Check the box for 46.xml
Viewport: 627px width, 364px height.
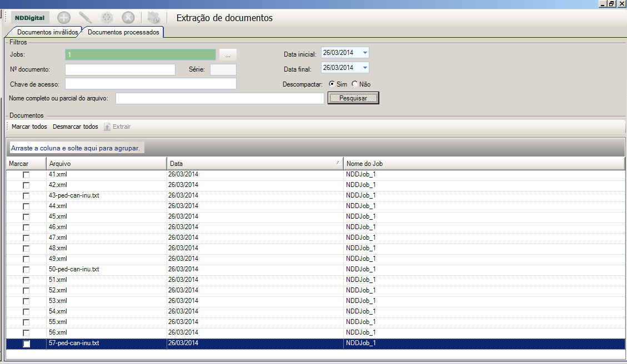[x=26, y=228]
